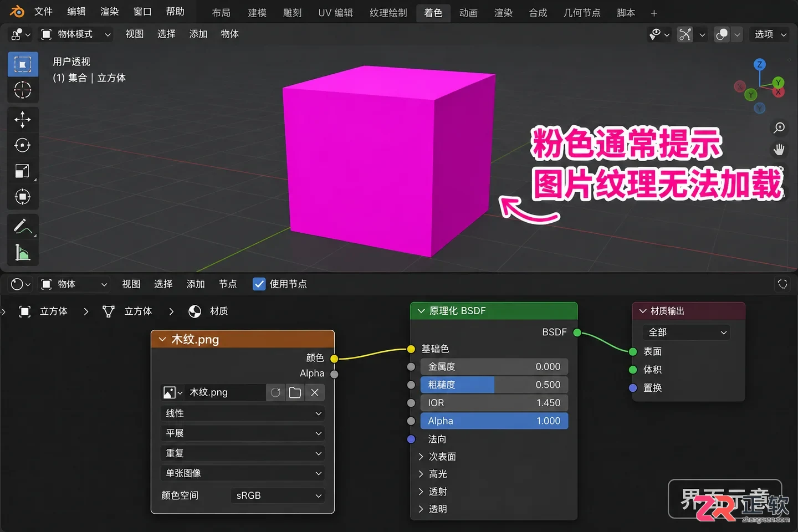Viewport: 798px width, 532px height.
Task: Open the node editor 节点 menu
Action: pyautogui.click(x=228, y=284)
